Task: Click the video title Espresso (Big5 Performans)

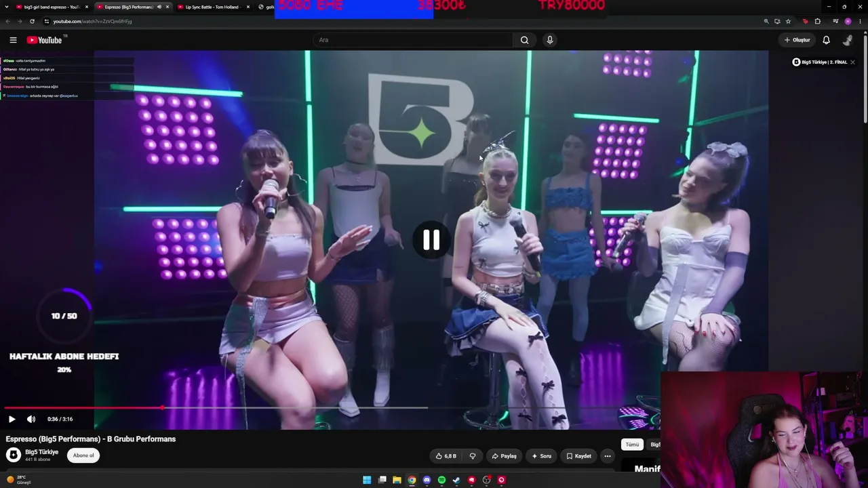Action: click(x=91, y=439)
